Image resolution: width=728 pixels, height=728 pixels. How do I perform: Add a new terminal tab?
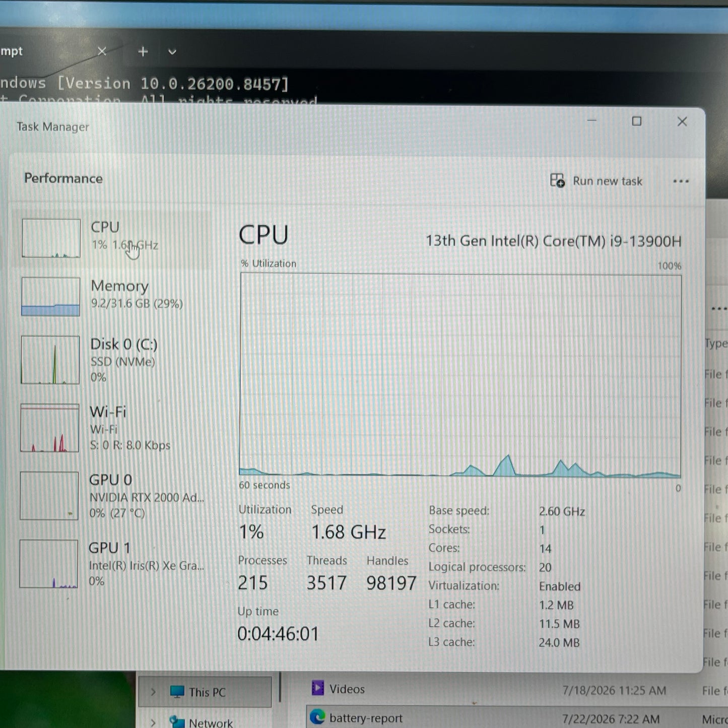[x=143, y=51]
